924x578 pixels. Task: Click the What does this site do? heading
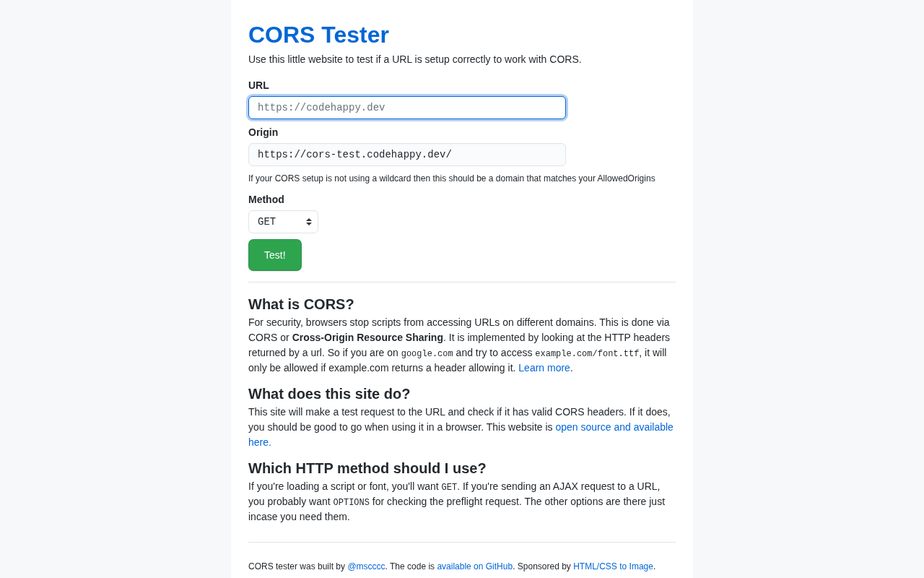point(329,394)
